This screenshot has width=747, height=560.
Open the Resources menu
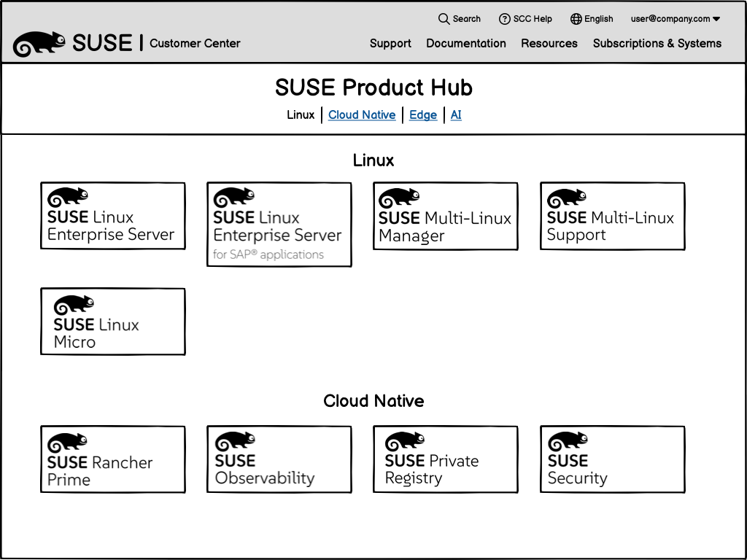tap(549, 43)
